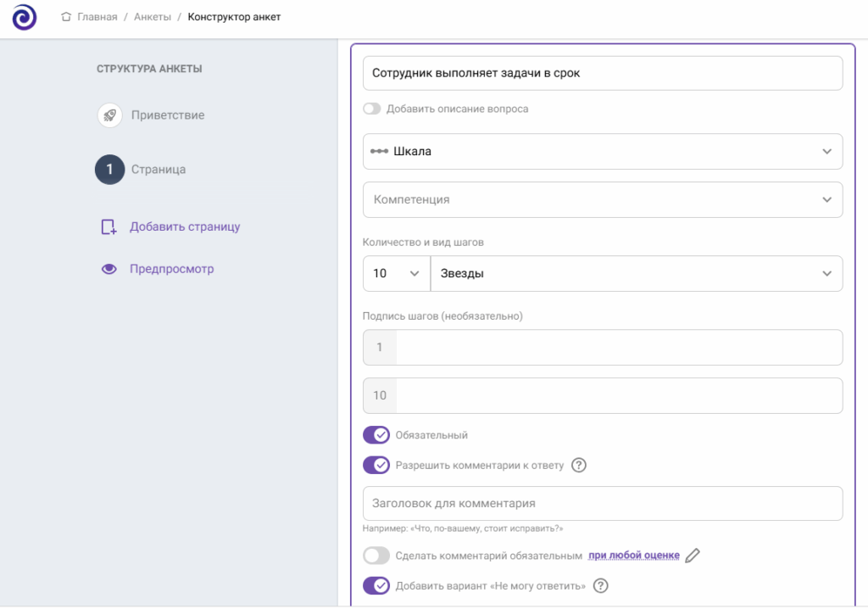Click the Заголовок для комментария field

pyautogui.click(x=602, y=503)
